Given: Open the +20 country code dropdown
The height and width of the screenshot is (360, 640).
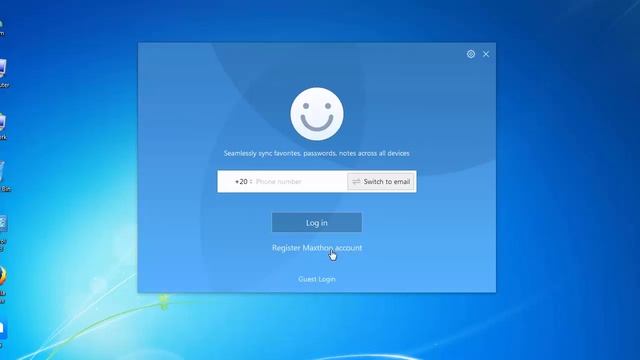Looking at the screenshot, I should (x=243, y=182).
